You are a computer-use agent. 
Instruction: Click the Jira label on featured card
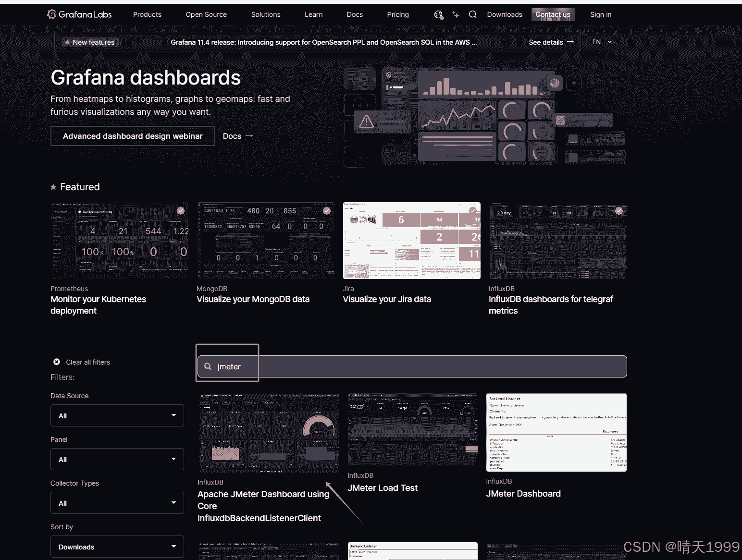(348, 289)
